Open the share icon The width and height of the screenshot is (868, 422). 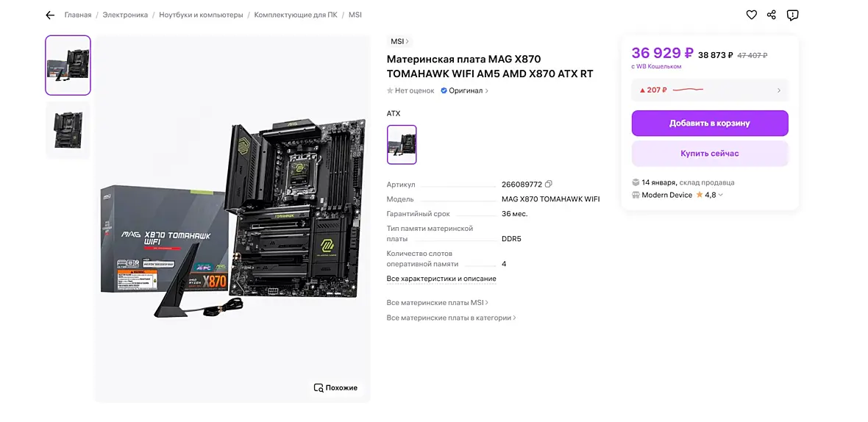pos(772,15)
